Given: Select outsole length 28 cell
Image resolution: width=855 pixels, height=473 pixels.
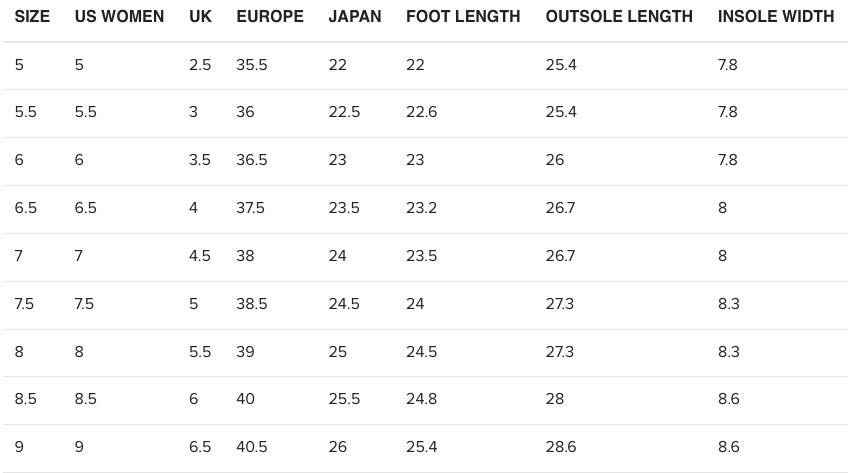Looking at the screenshot, I should (555, 399).
